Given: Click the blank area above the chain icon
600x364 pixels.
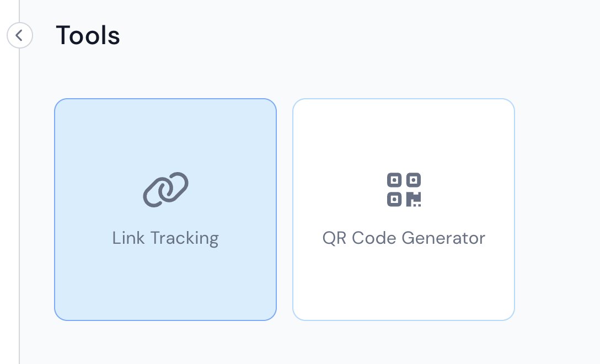Looking at the screenshot, I should point(165,134).
